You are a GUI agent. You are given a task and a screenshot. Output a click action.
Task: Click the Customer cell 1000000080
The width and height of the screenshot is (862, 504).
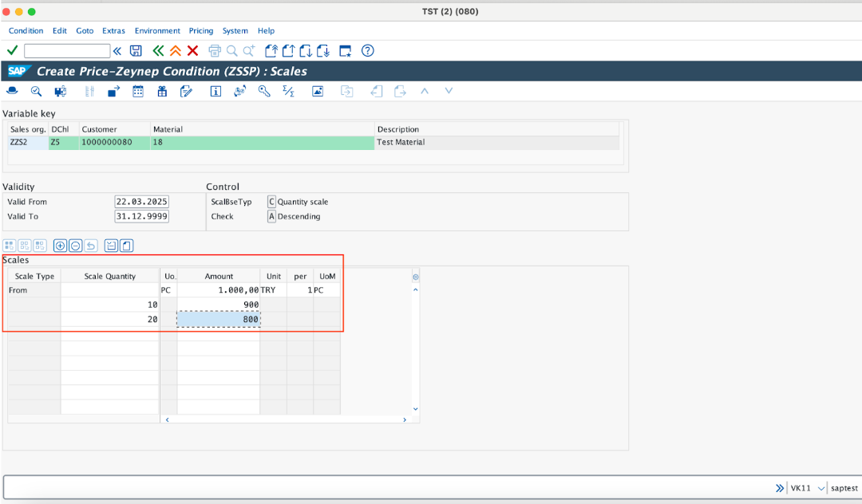pyautogui.click(x=115, y=142)
